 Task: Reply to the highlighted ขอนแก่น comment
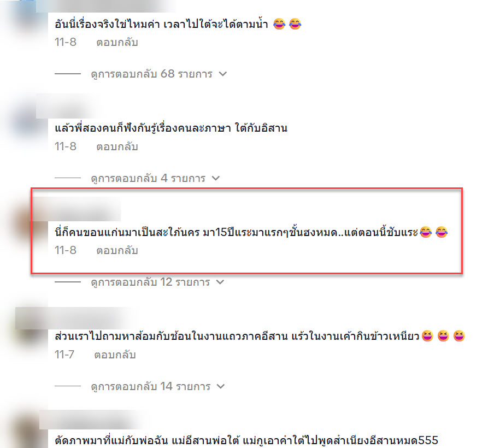(117, 250)
